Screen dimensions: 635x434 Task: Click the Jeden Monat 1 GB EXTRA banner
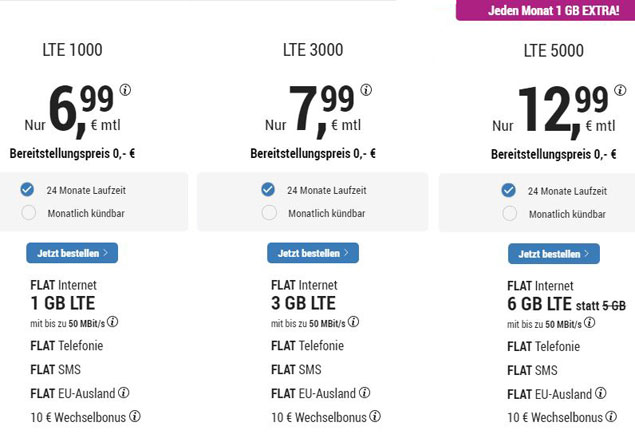pyautogui.click(x=548, y=11)
